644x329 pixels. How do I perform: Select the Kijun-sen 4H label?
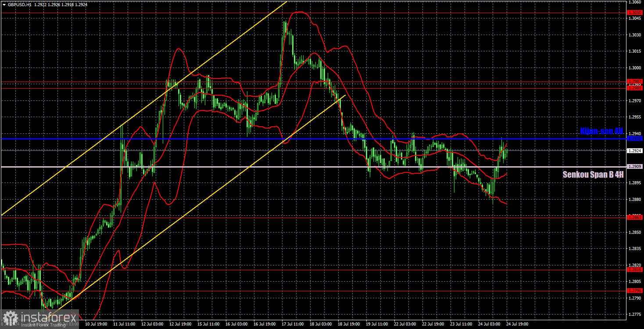point(601,131)
